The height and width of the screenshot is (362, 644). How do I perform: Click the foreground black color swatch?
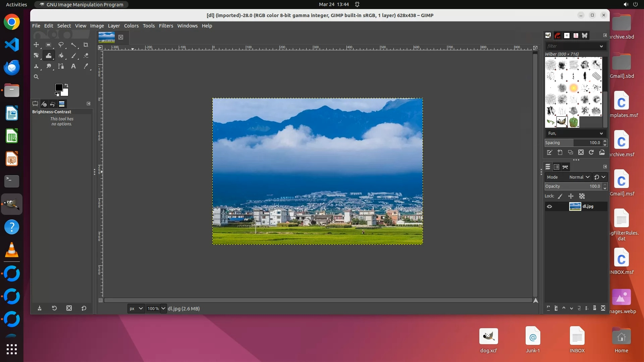tap(59, 87)
